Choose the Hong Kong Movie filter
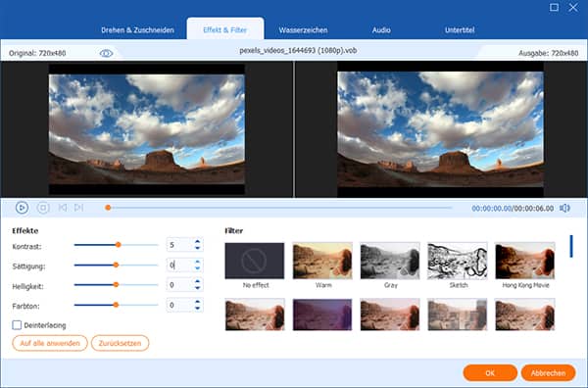The height and width of the screenshot is (388, 588). (525, 261)
